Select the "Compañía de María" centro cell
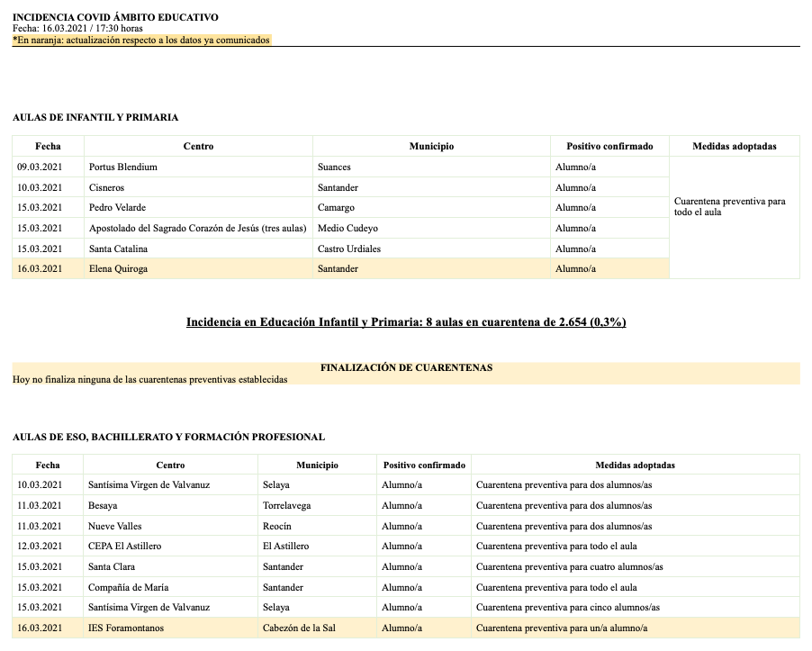The width and height of the screenshot is (812, 651). point(128,587)
